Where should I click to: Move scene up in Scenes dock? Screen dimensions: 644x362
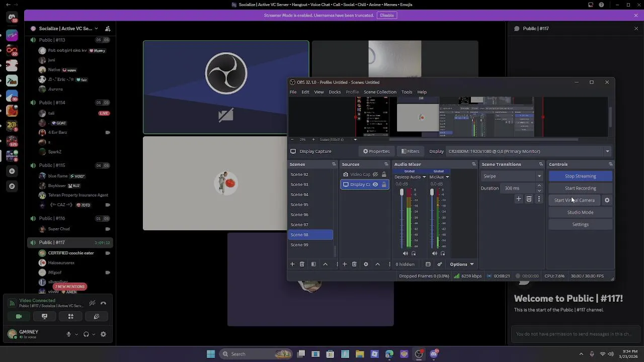tap(325, 264)
